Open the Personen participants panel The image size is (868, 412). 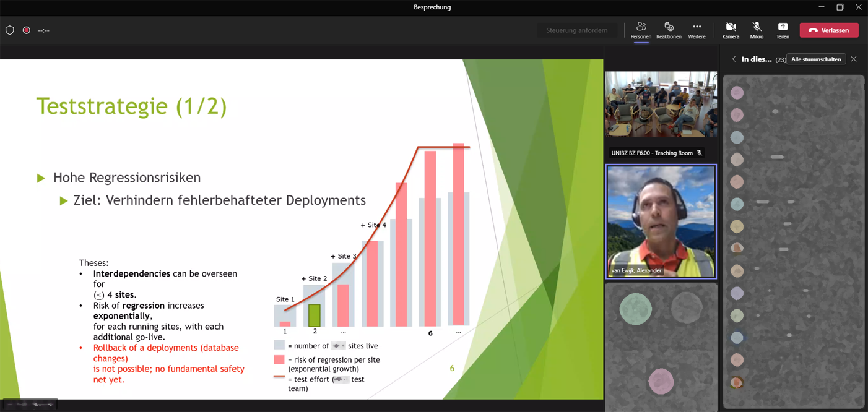click(x=641, y=30)
